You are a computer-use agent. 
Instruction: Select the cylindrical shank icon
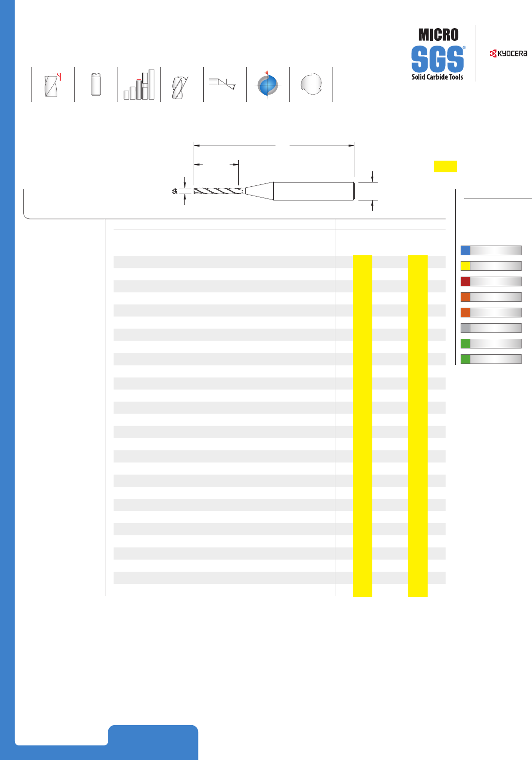pyautogui.click(x=96, y=84)
